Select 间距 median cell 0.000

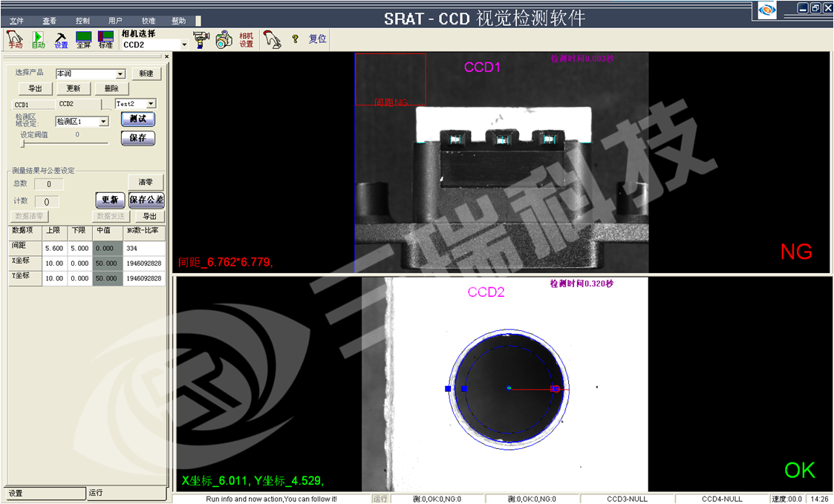108,248
